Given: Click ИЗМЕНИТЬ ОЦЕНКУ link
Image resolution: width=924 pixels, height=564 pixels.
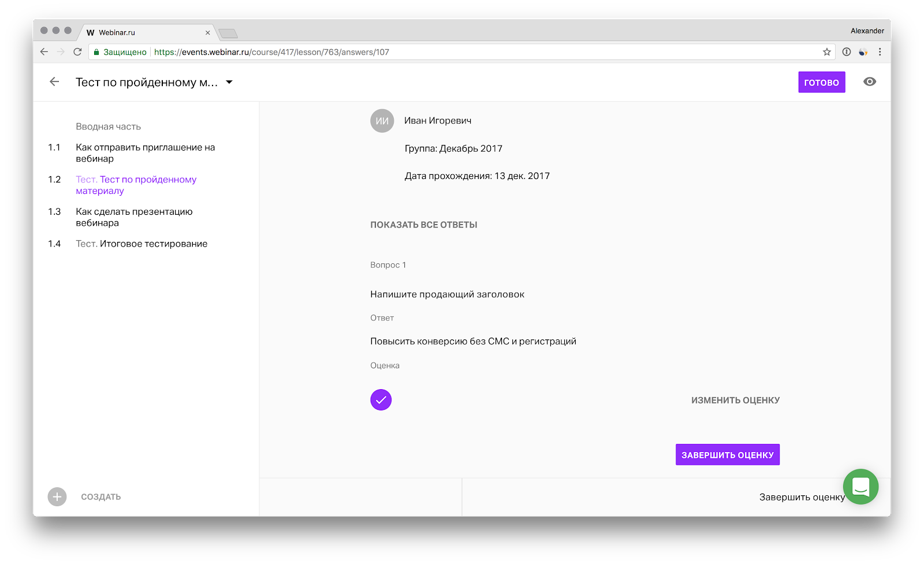Looking at the screenshot, I should click(735, 400).
